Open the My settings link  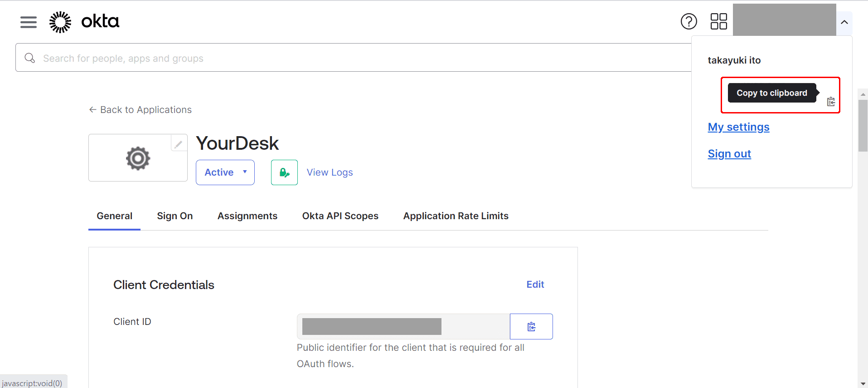[x=739, y=127]
